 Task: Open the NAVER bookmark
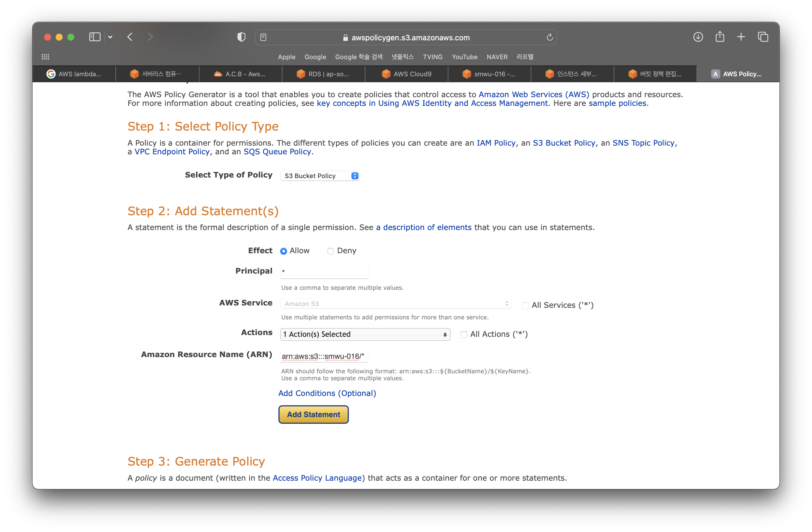(497, 57)
